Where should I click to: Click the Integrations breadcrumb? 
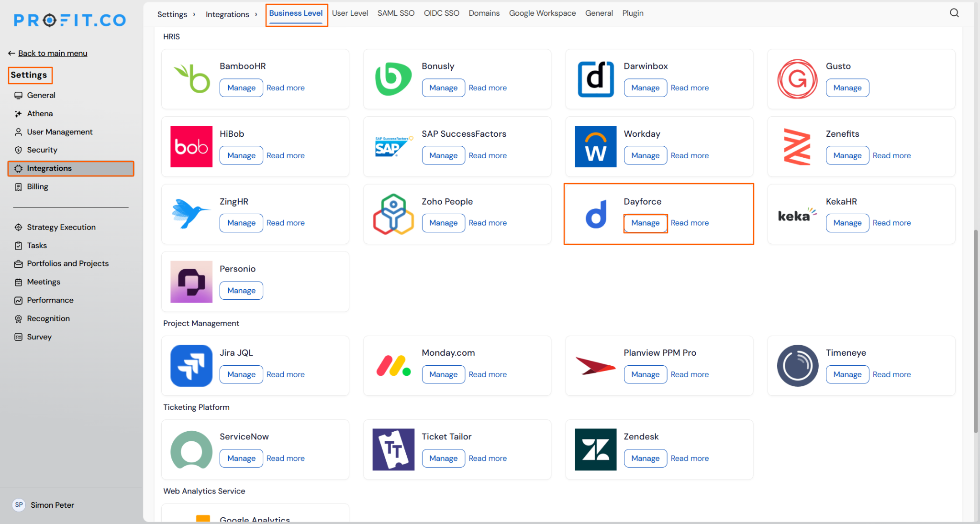[x=227, y=14]
